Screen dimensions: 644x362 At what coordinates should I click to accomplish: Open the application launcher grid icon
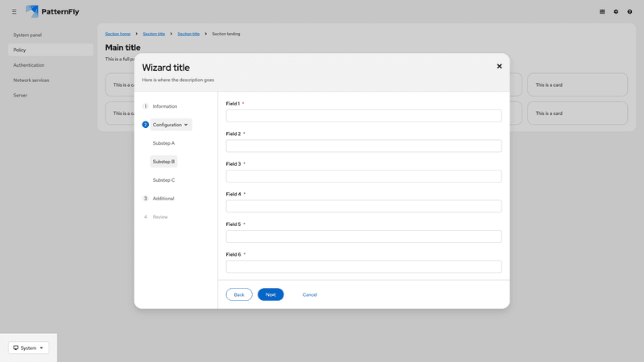[602, 11]
